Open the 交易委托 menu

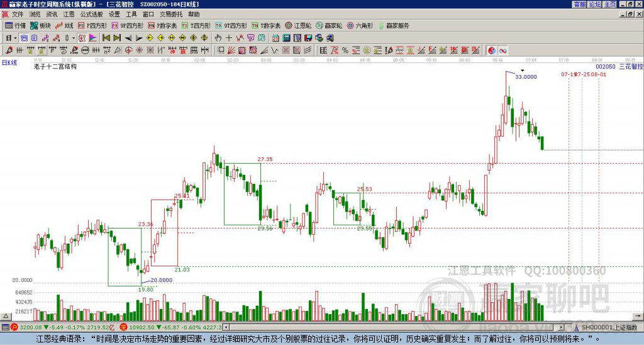click(171, 14)
